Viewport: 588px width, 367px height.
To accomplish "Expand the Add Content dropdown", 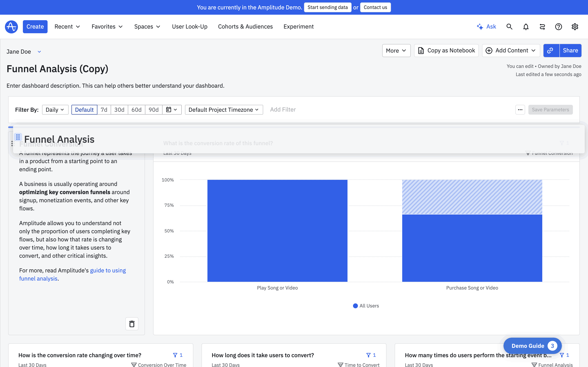I will [x=511, y=51].
